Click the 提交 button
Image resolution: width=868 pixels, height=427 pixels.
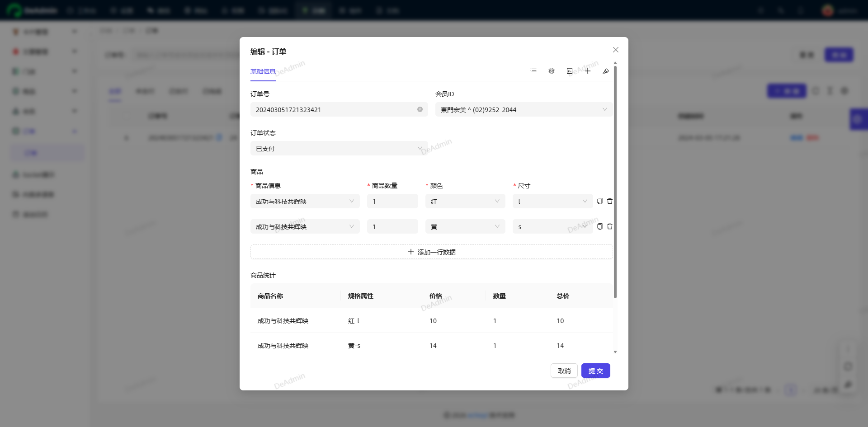tap(595, 371)
